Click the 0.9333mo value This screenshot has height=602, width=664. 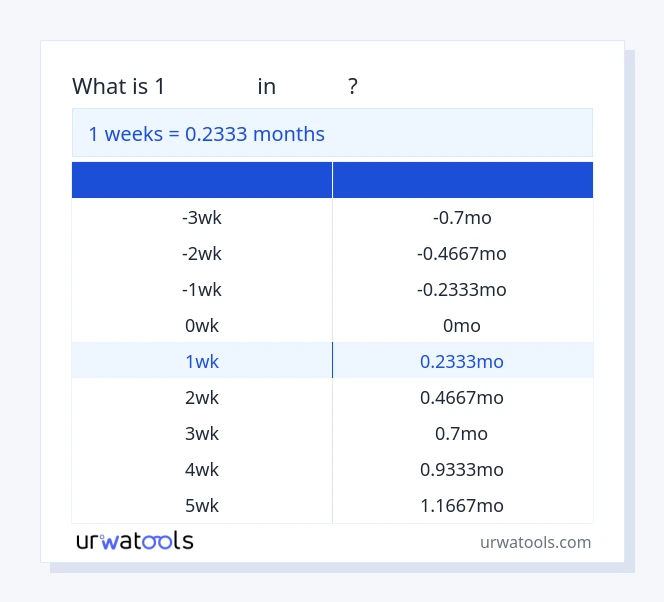coord(462,469)
